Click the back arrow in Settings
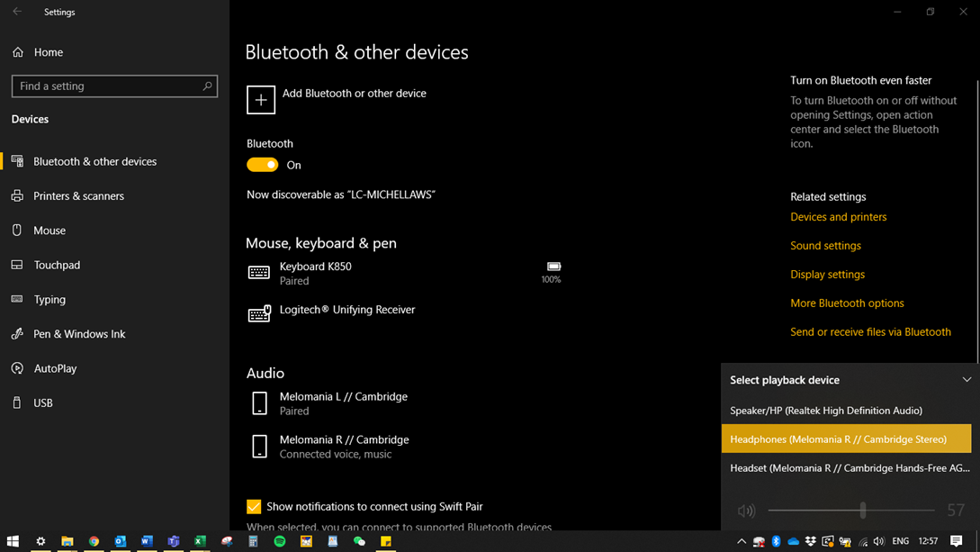 click(x=17, y=12)
